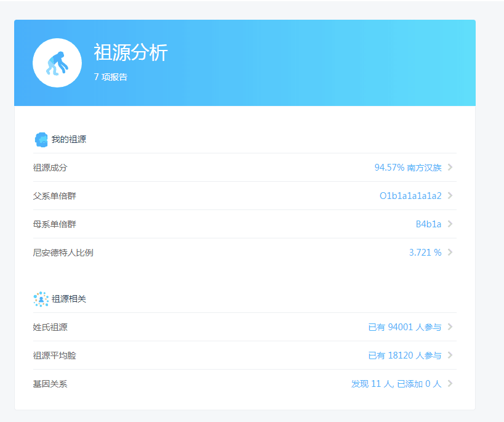Image resolution: width=504 pixels, height=422 pixels.
Task: Select the 祖源平均脸 row label
Action: click(54, 355)
